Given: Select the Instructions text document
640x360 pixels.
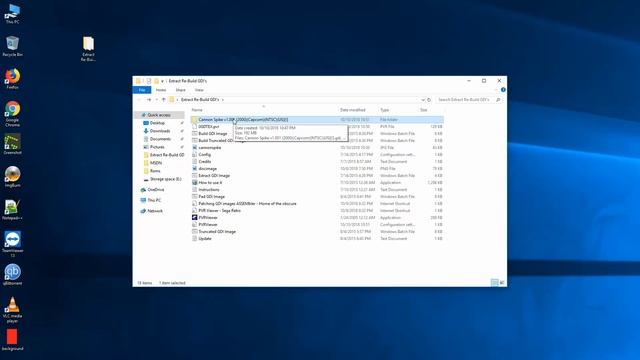Looking at the screenshot, I should click(209, 189).
